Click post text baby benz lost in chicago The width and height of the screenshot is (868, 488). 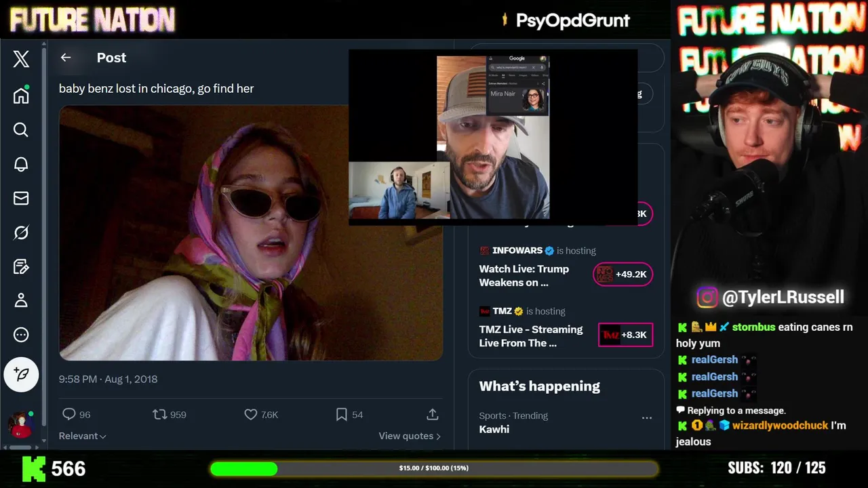coord(156,88)
